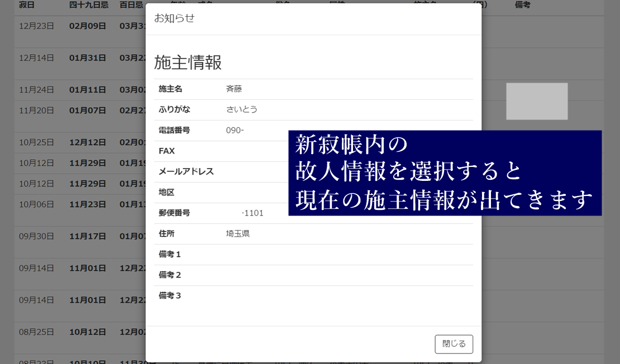
Task: Select the 郵便番号 field ending in -1101
Action: 251,213
